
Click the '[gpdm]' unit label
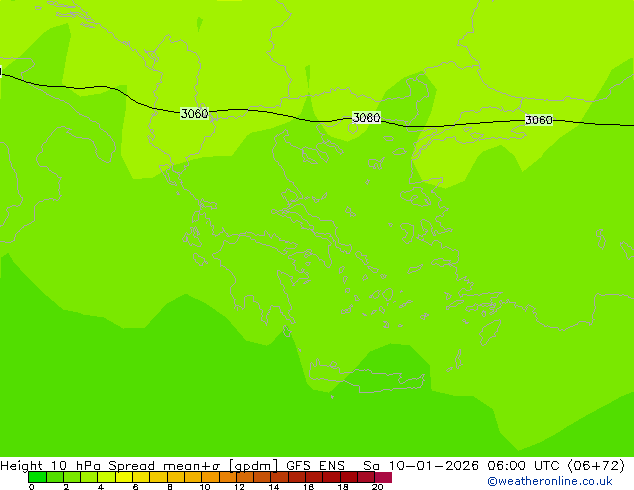click(x=254, y=466)
